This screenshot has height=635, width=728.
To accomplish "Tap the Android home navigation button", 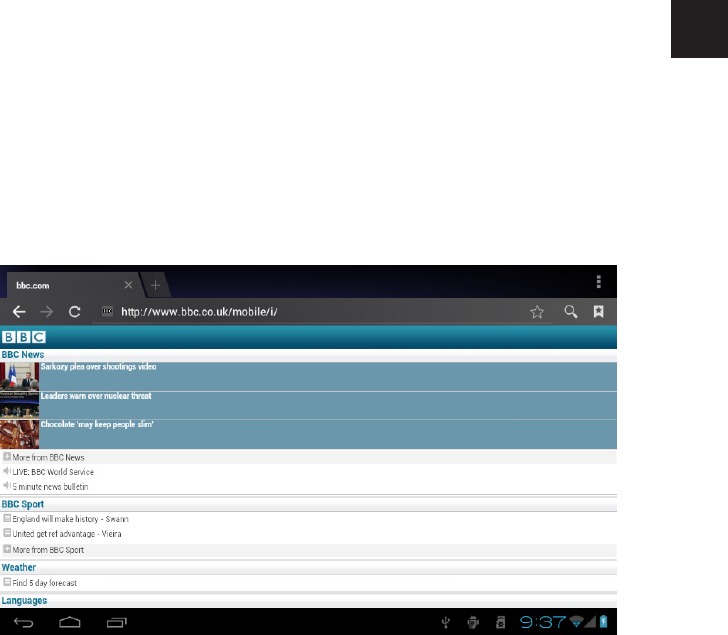I will point(70,622).
